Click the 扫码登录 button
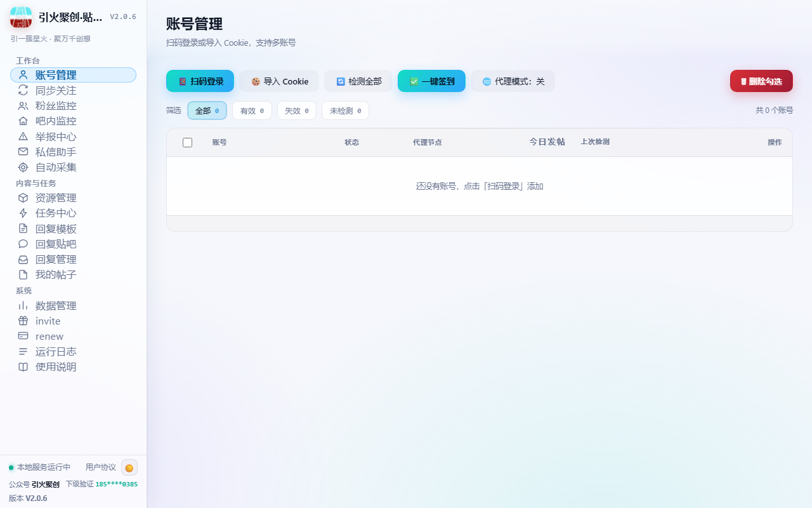 [200, 81]
